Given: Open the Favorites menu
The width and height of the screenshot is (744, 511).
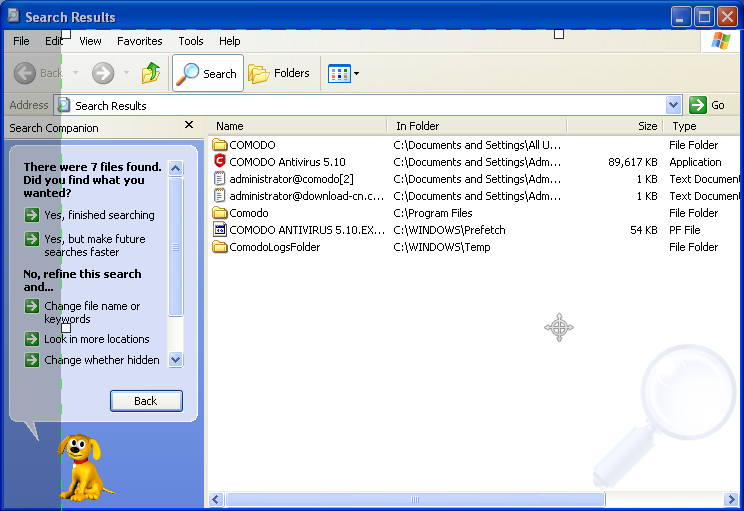Looking at the screenshot, I should pos(140,41).
